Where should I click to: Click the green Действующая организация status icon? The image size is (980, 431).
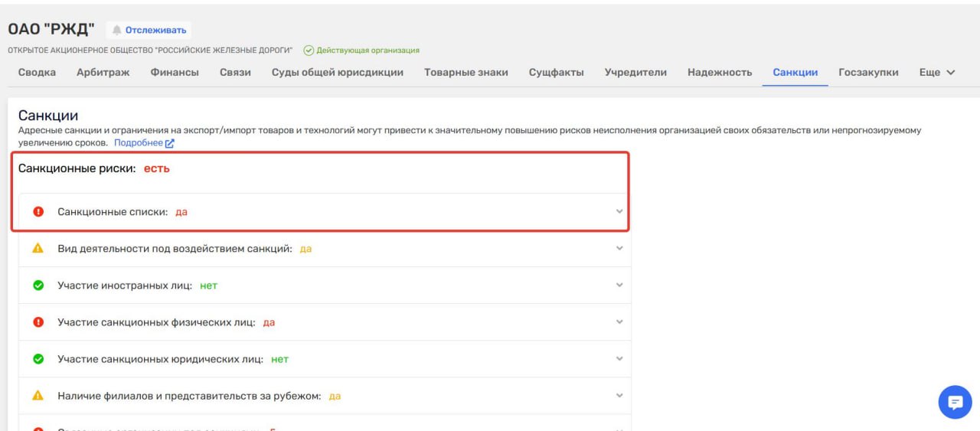click(309, 51)
